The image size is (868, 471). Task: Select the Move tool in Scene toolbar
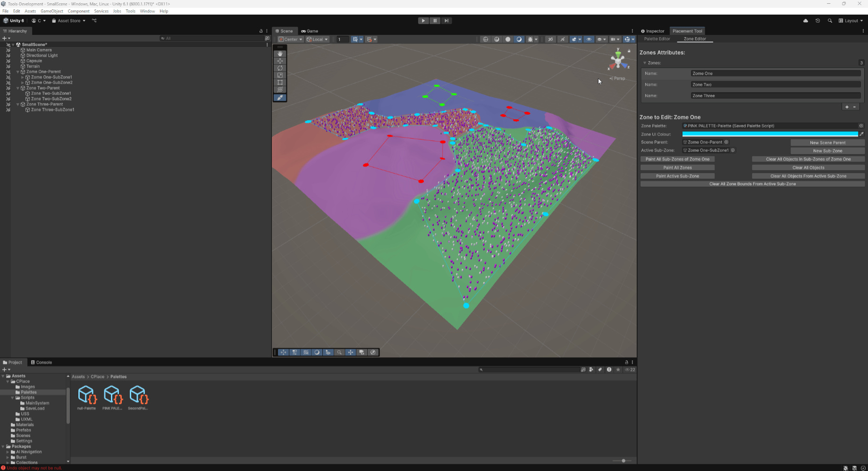pyautogui.click(x=280, y=61)
